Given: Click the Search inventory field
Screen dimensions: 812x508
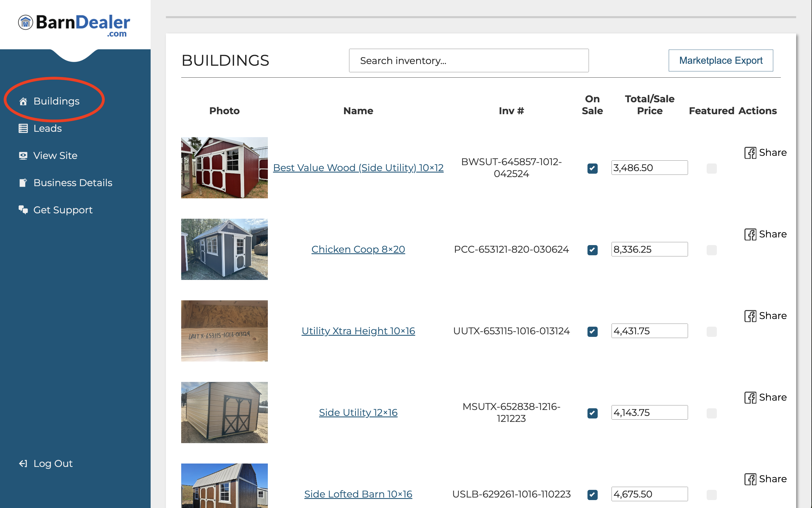Looking at the screenshot, I should pyautogui.click(x=469, y=61).
